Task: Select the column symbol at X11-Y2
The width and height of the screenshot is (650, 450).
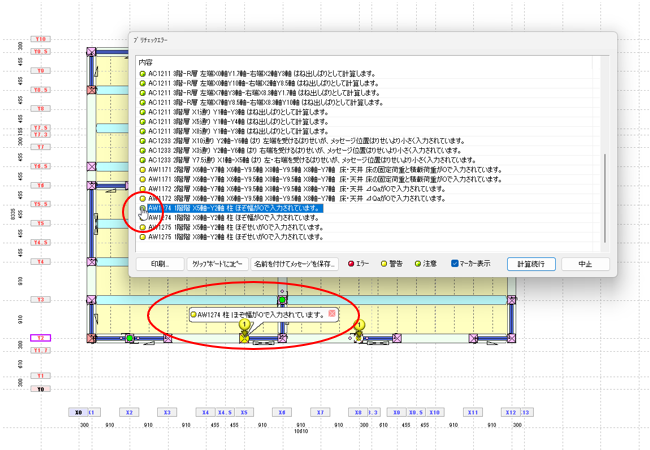Action: click(x=473, y=338)
